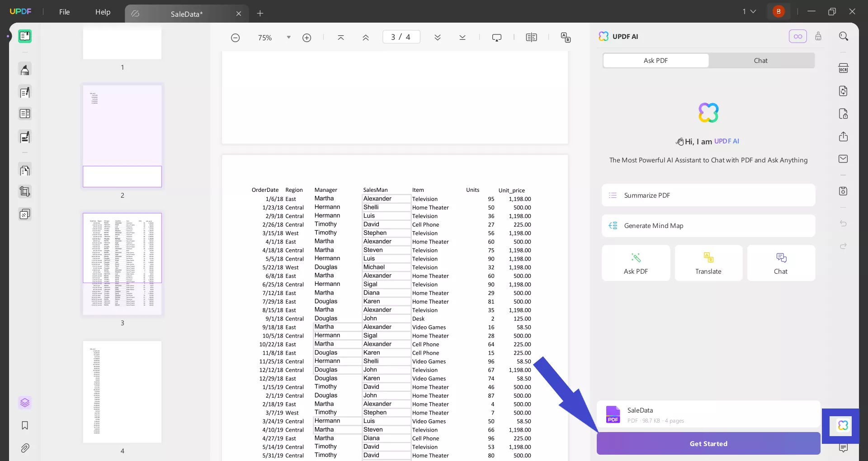Open the window count dropdown showing 1
The width and height of the screenshot is (868, 461).
[x=749, y=11]
